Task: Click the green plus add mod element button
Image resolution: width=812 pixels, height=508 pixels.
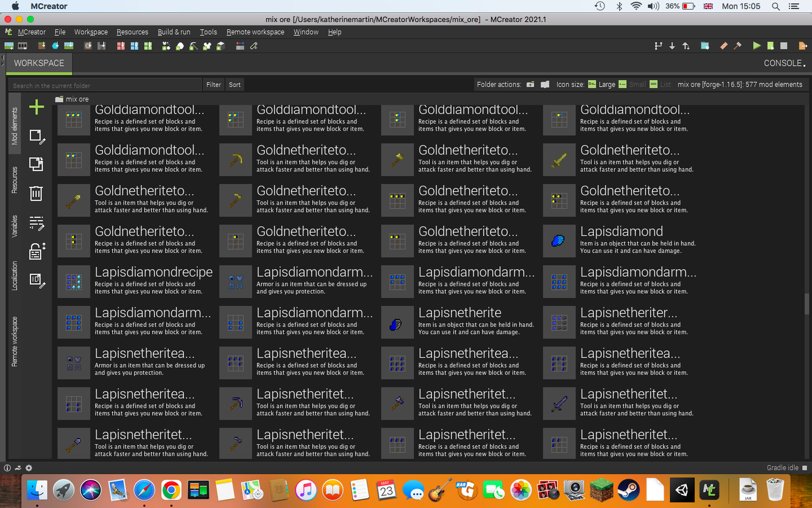Action: point(36,107)
